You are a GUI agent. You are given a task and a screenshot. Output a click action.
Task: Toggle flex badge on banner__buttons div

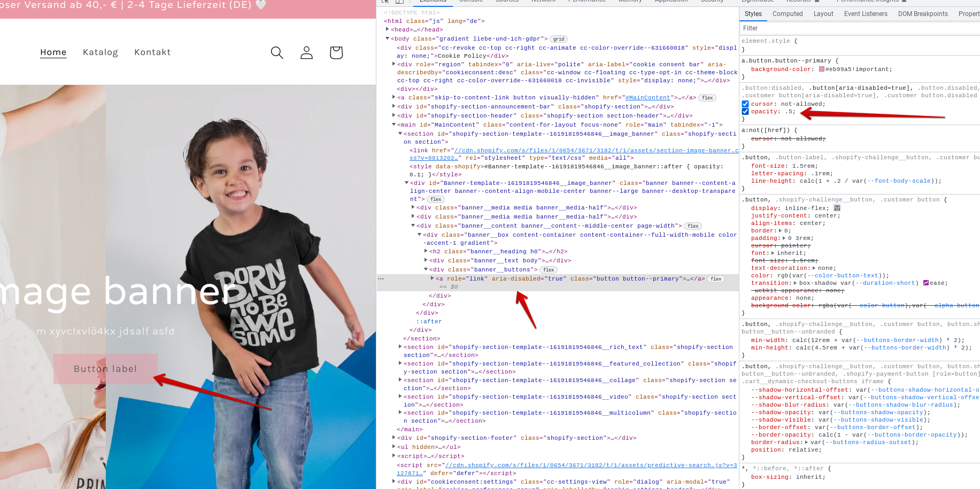(x=549, y=270)
